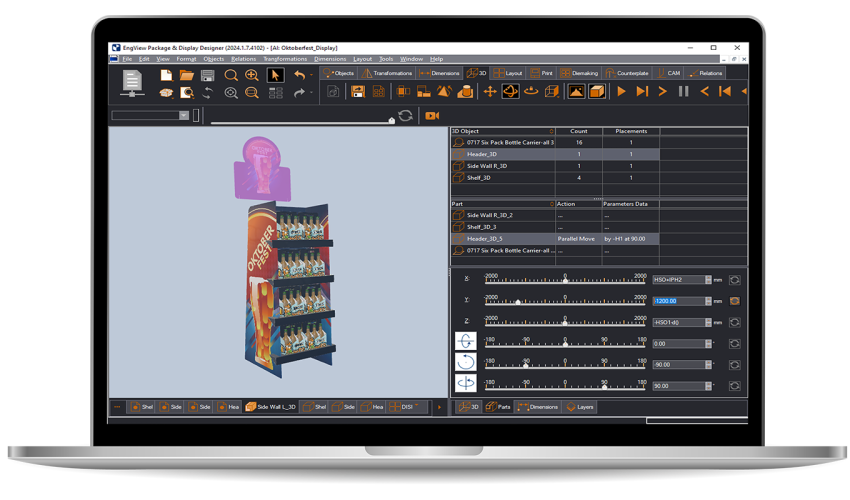Click the Zoom Out magnifier icon
The width and height of the screenshot is (850, 500).
[x=252, y=93]
